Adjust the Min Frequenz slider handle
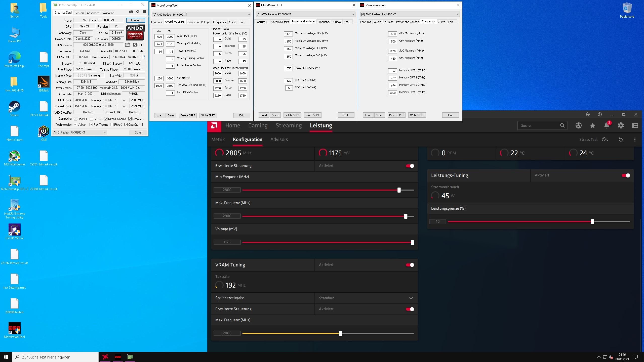The width and height of the screenshot is (644, 362). click(399, 190)
